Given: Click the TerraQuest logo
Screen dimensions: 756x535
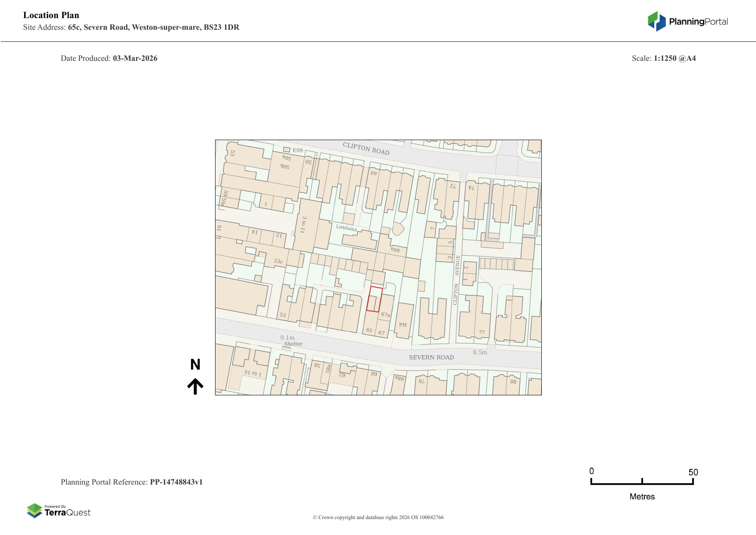Looking at the screenshot, I should click(x=59, y=511).
